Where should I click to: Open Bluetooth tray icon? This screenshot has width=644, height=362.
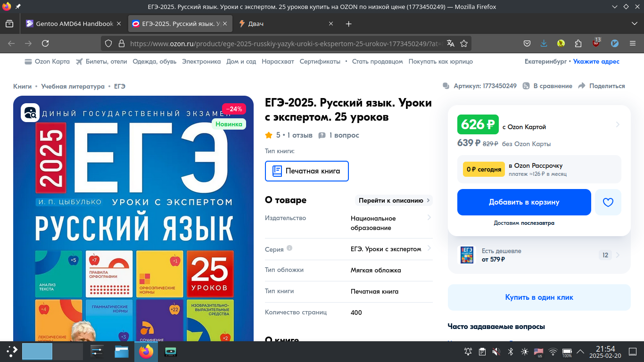pyautogui.click(x=510, y=352)
